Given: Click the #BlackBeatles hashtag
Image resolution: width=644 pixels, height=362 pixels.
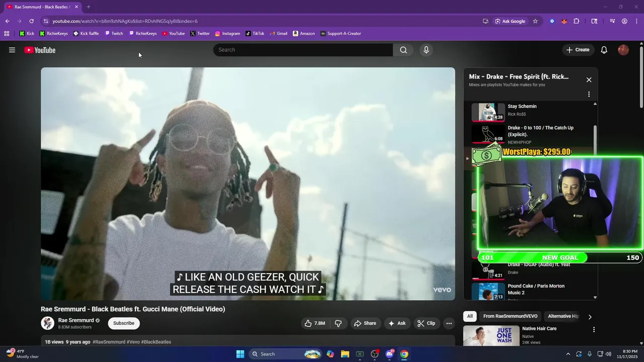Looking at the screenshot, I should (x=156, y=342).
